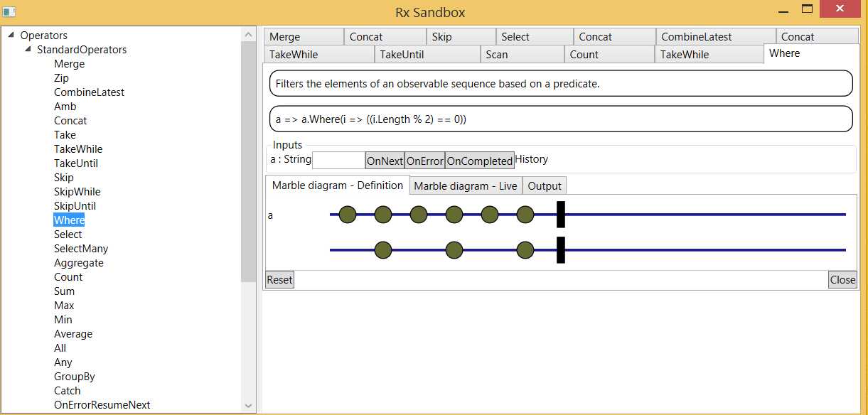Select CombineLatest in the tree
Image resolution: width=868 pixels, height=415 pixels.
coord(89,92)
